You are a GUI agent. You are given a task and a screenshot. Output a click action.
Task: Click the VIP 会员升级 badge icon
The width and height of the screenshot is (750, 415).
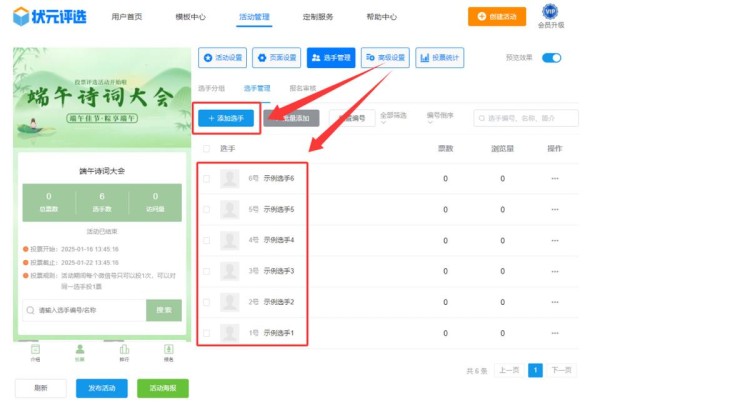[x=550, y=12]
